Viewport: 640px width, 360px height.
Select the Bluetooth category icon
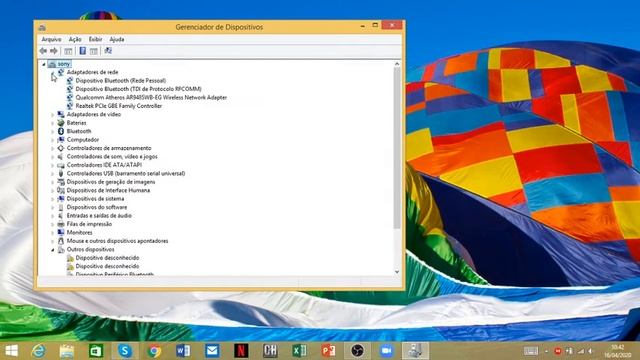[61, 131]
